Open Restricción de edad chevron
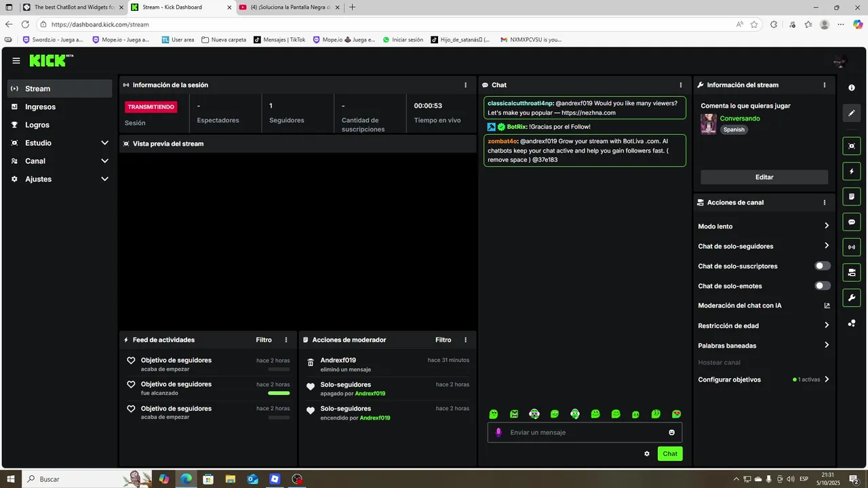Viewport: 868px width, 488px height. (x=827, y=326)
